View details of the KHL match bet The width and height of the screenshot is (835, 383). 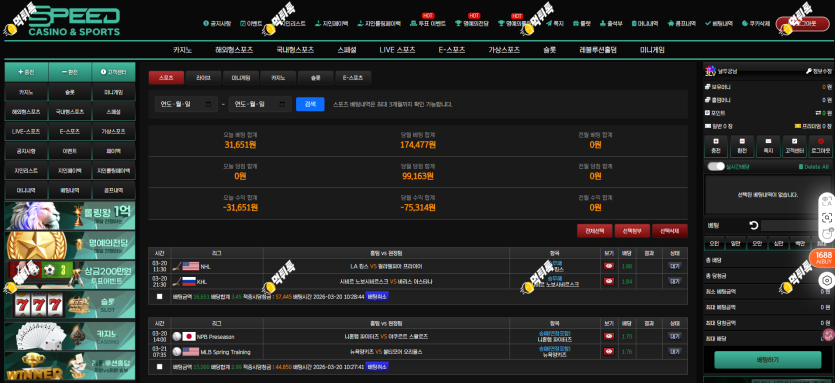point(609,281)
